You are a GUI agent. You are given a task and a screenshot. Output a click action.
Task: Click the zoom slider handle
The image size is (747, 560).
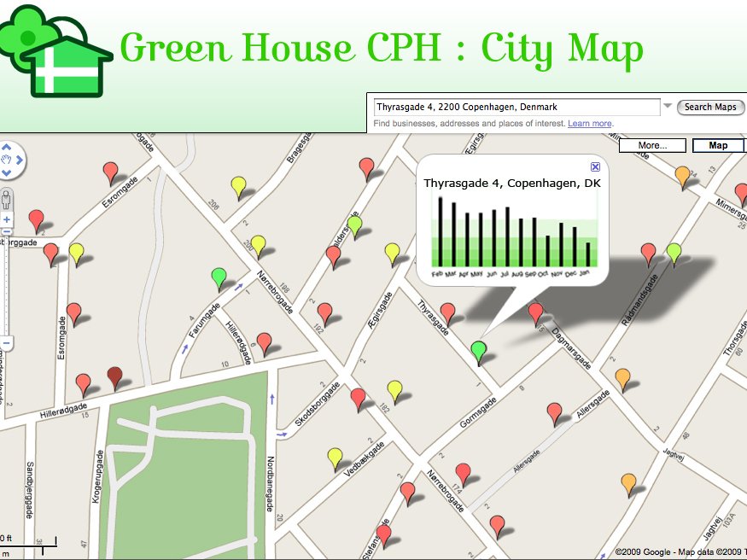point(6,232)
